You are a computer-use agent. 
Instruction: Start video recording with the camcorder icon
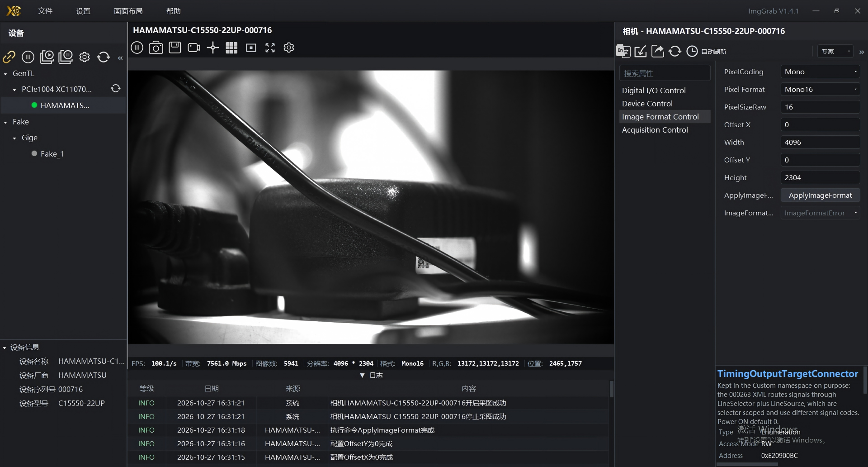(194, 48)
